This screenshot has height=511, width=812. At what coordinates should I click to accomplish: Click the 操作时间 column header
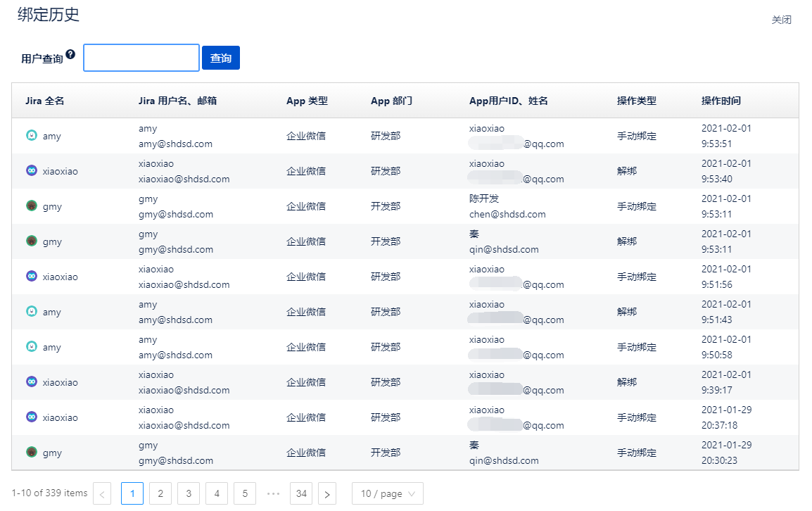pos(721,101)
